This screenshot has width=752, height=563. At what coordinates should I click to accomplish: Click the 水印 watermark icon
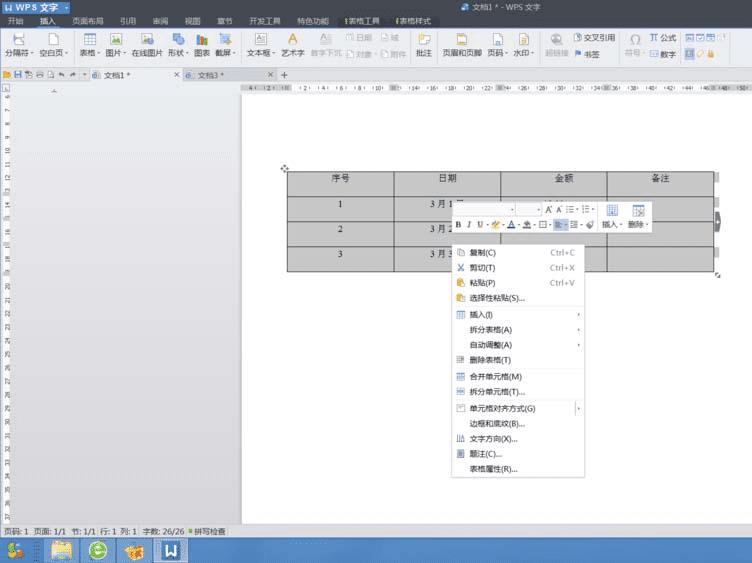pos(523,40)
